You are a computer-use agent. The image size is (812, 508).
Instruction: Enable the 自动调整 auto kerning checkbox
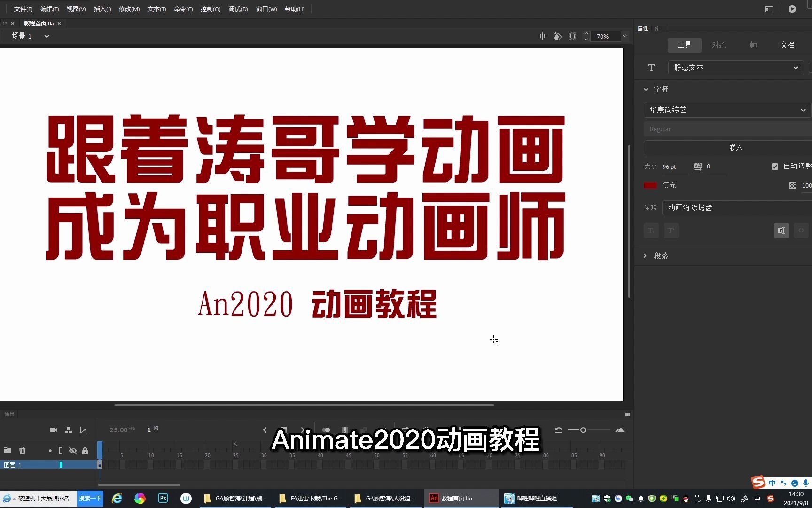[x=775, y=167]
